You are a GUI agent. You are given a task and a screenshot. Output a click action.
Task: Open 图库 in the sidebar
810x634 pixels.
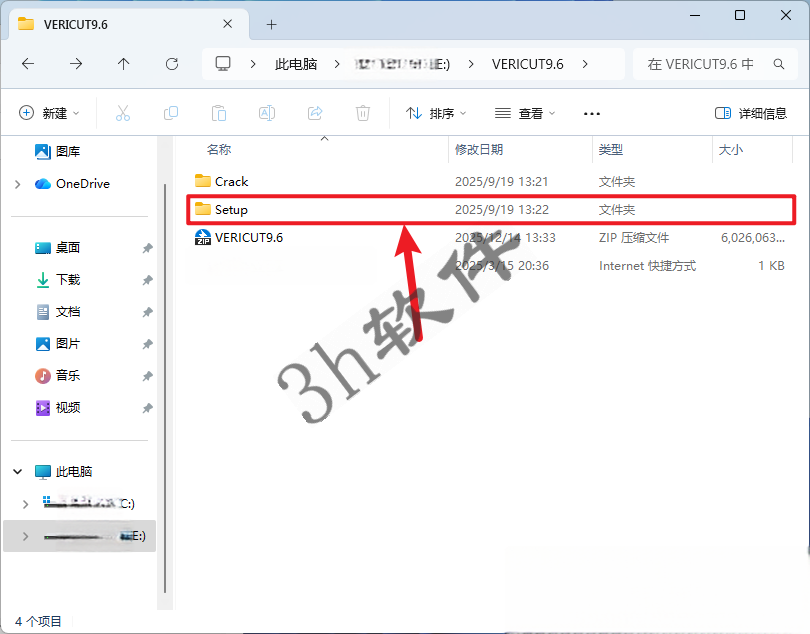57,151
